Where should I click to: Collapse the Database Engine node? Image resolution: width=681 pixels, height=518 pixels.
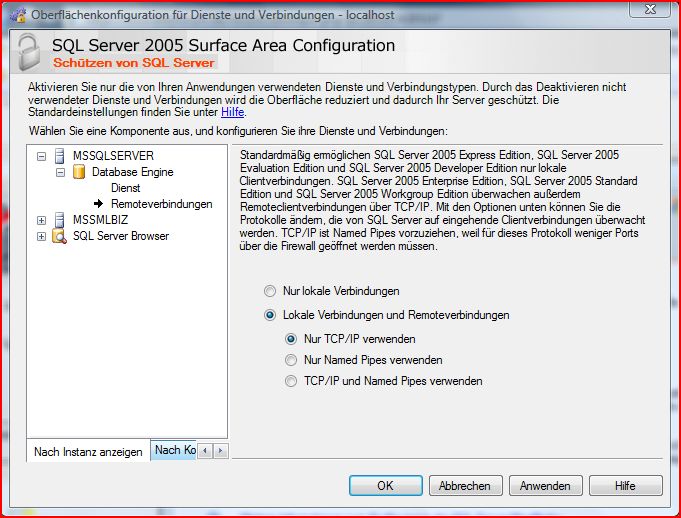point(60,172)
